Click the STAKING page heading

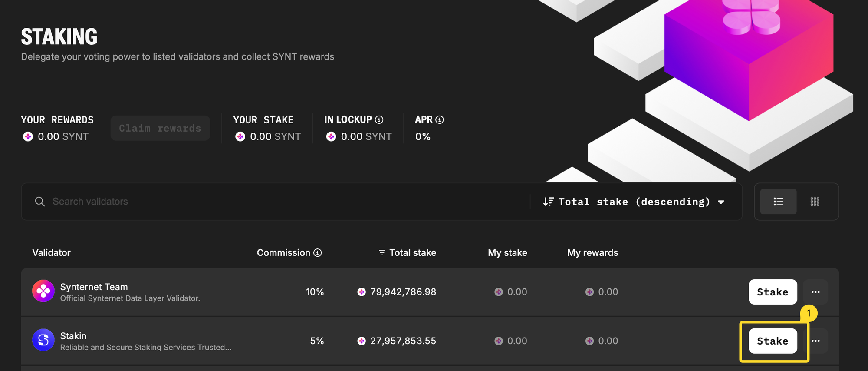[59, 36]
